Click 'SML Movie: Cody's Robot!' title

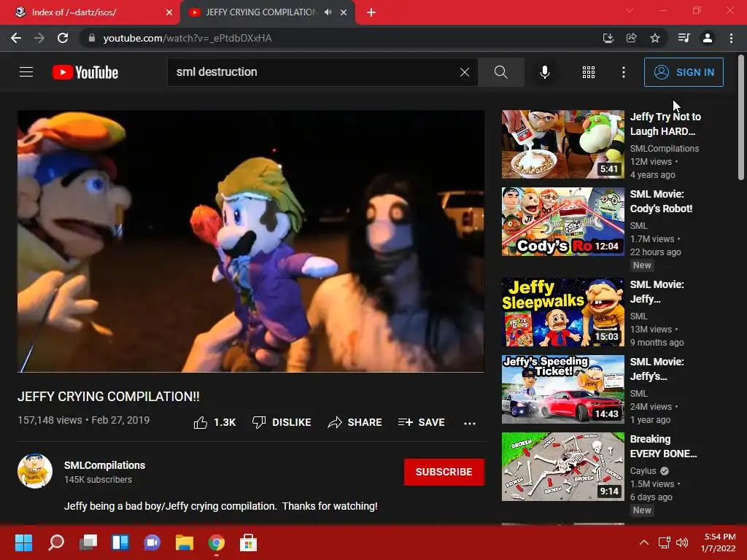click(661, 201)
